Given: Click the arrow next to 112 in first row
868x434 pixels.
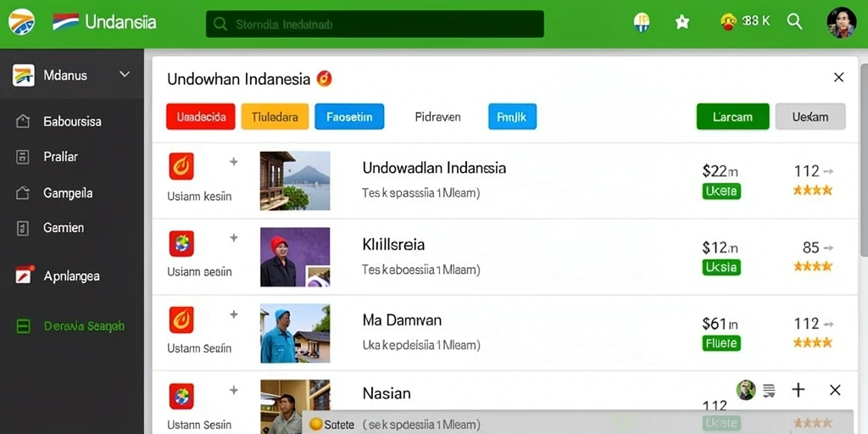Looking at the screenshot, I should pyautogui.click(x=828, y=171).
